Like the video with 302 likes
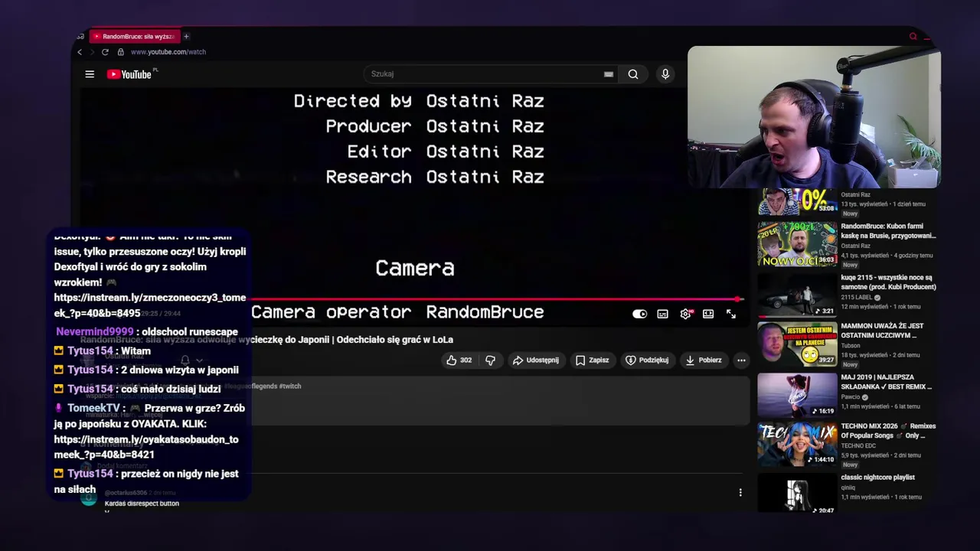This screenshot has height=551, width=980. (x=459, y=360)
